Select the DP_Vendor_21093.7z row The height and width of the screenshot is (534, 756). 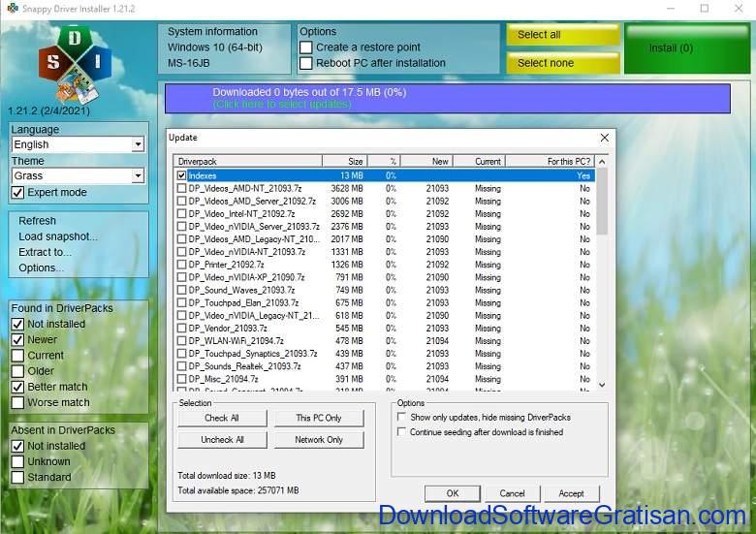[384, 329]
